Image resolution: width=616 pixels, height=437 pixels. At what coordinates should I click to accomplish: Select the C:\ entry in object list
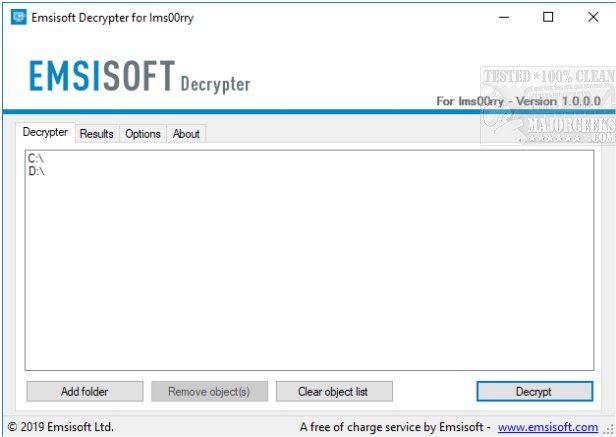click(36, 158)
